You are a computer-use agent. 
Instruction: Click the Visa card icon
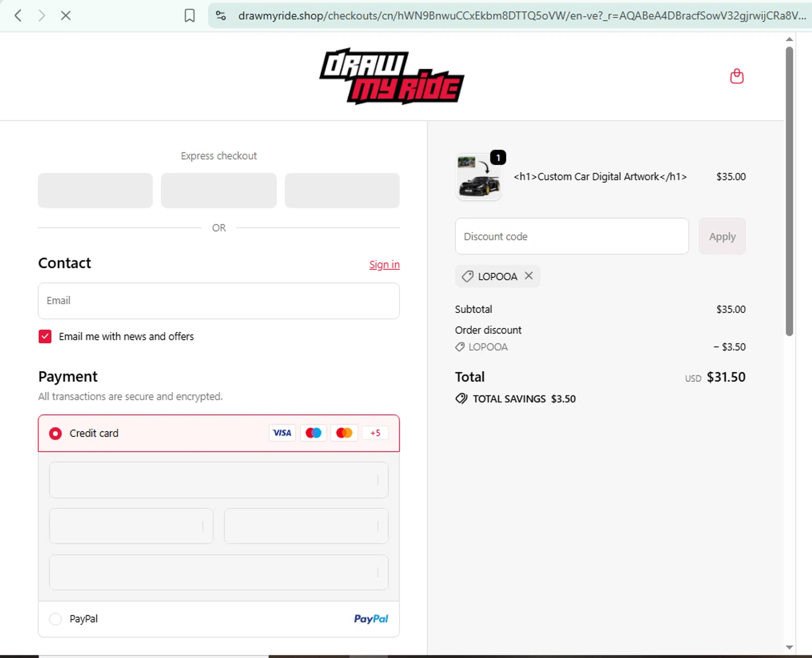(282, 433)
